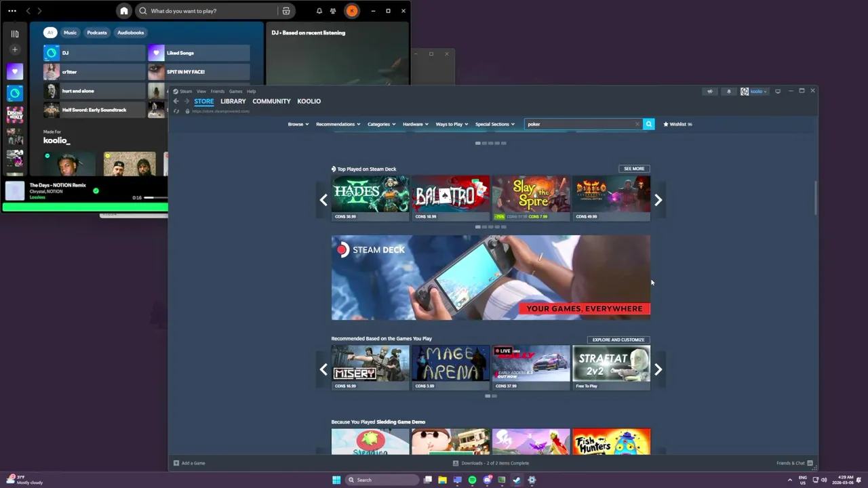Show next Top Played on Steam Deck games

point(658,200)
